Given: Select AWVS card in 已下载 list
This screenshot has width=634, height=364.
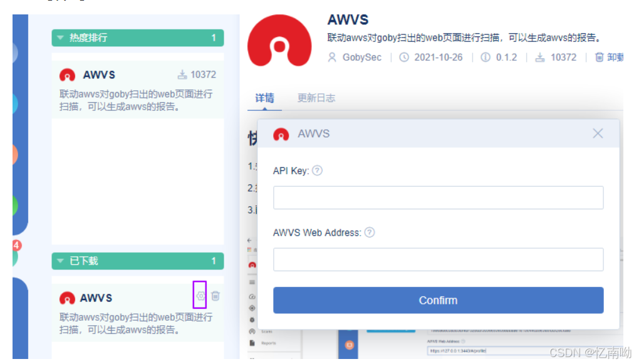Looking at the screenshot, I should click(x=137, y=313).
